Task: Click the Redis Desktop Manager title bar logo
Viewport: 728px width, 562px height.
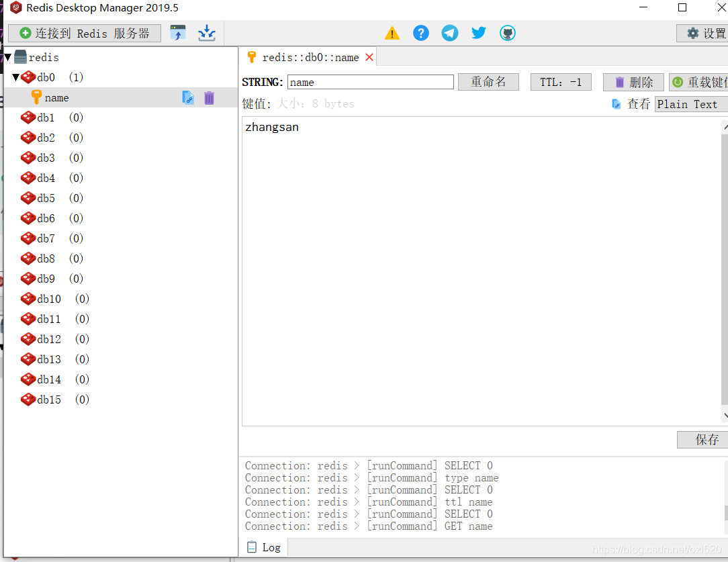Action: [16, 7]
